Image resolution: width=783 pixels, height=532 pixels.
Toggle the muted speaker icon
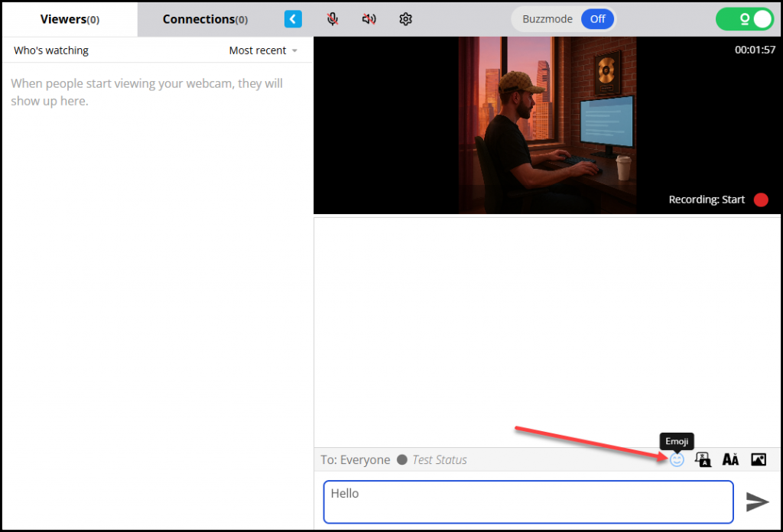(369, 19)
